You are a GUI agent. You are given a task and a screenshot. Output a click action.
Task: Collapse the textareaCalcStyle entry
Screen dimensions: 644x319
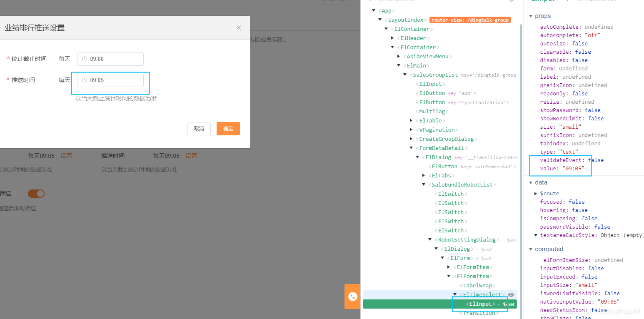point(536,235)
